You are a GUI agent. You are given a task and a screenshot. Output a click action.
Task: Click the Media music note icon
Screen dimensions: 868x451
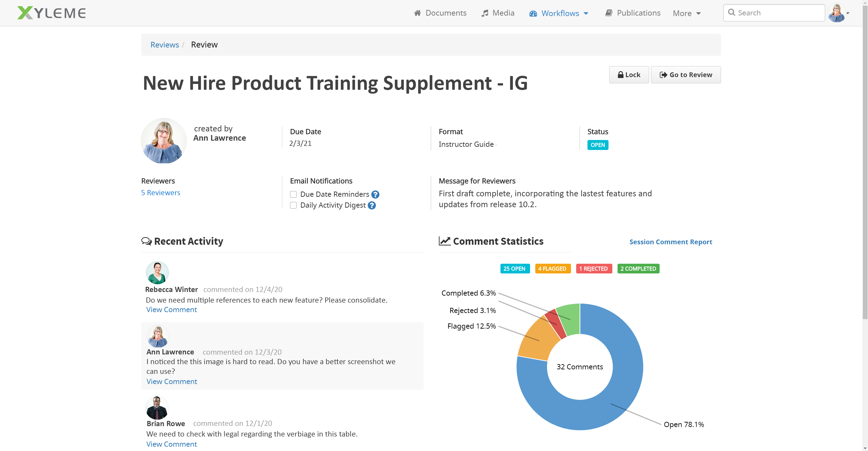[485, 13]
